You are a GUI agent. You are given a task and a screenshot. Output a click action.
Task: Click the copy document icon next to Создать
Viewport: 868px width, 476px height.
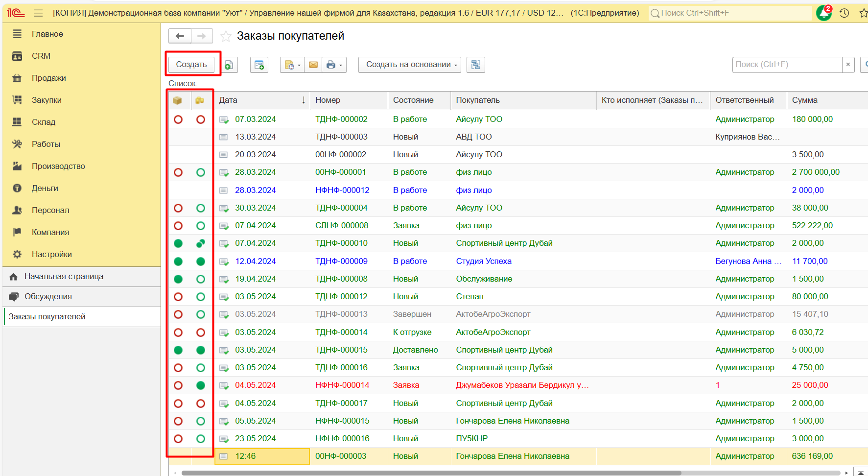(229, 65)
